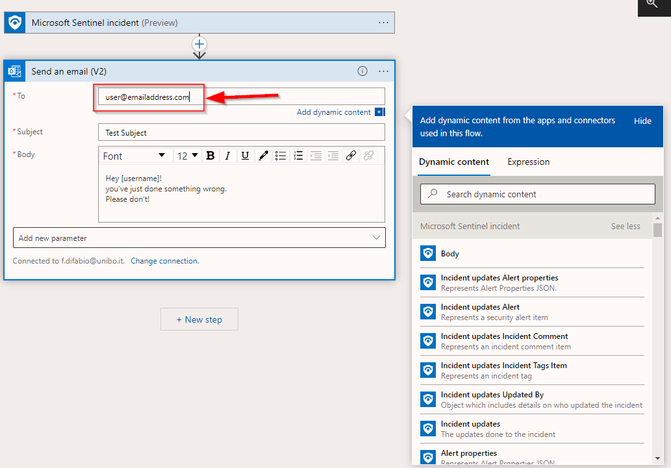Image resolution: width=671 pixels, height=468 pixels.
Task: Toggle bold formatting in the body editor
Action: (210, 156)
